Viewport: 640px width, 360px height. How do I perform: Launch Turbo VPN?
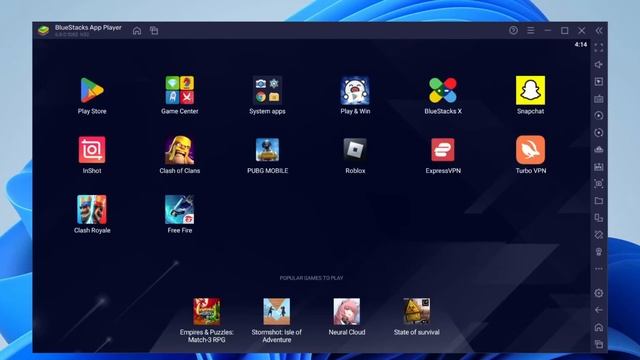530,150
